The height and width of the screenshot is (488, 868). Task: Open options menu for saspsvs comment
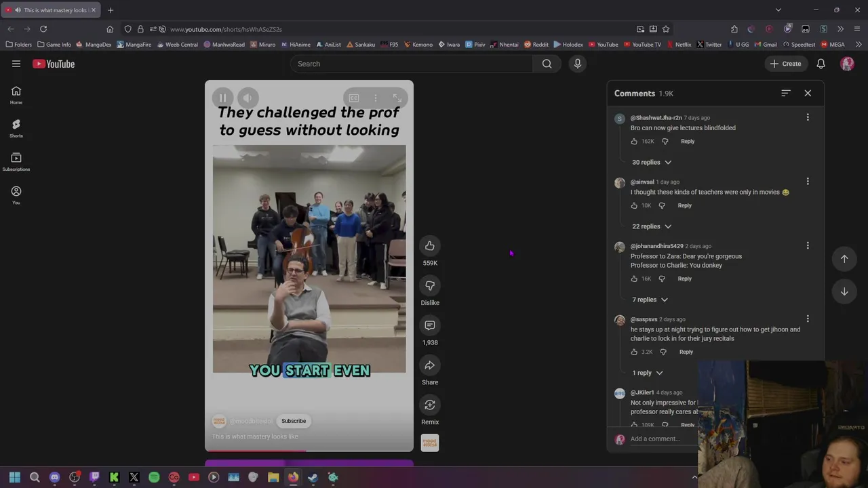pyautogui.click(x=808, y=319)
